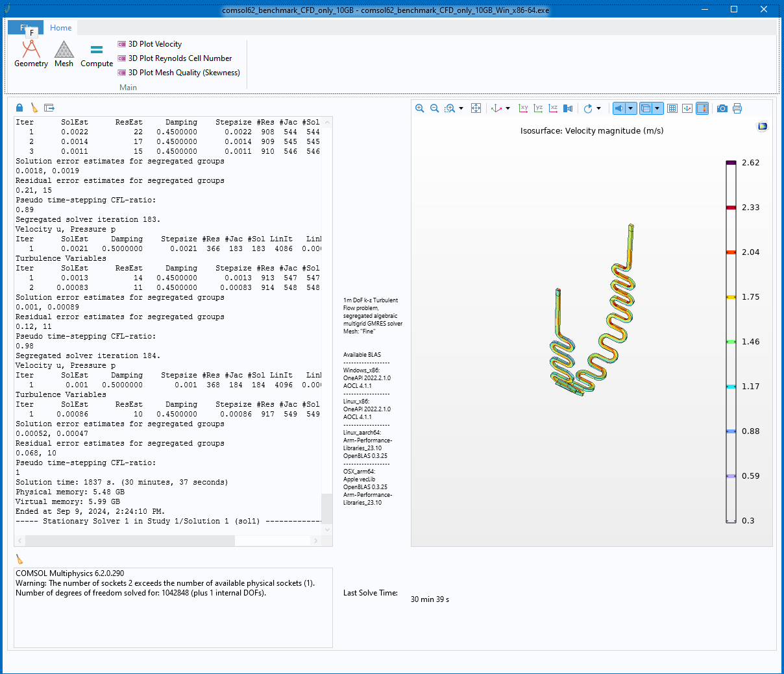The image size is (784, 674).
Task: Zoom in on the graphics plot
Action: [x=420, y=108]
